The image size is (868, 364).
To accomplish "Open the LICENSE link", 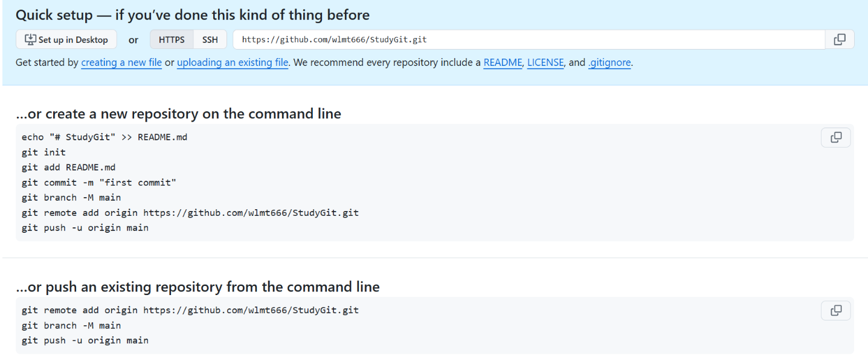I will point(545,62).
